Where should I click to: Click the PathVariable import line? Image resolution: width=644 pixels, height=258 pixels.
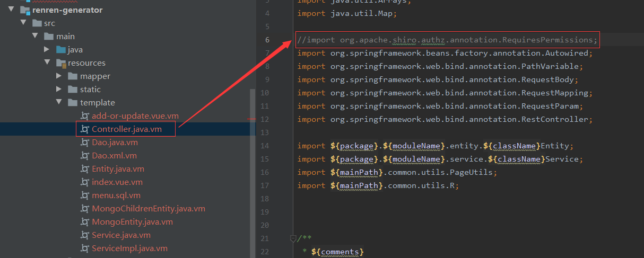[440, 66]
